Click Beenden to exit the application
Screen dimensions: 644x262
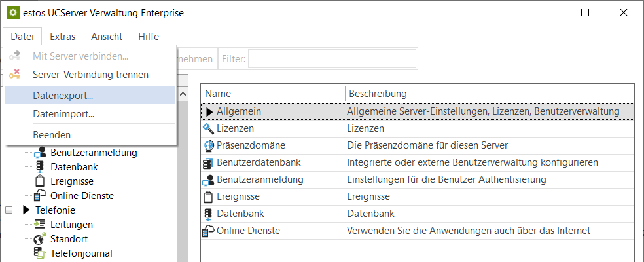click(x=52, y=135)
